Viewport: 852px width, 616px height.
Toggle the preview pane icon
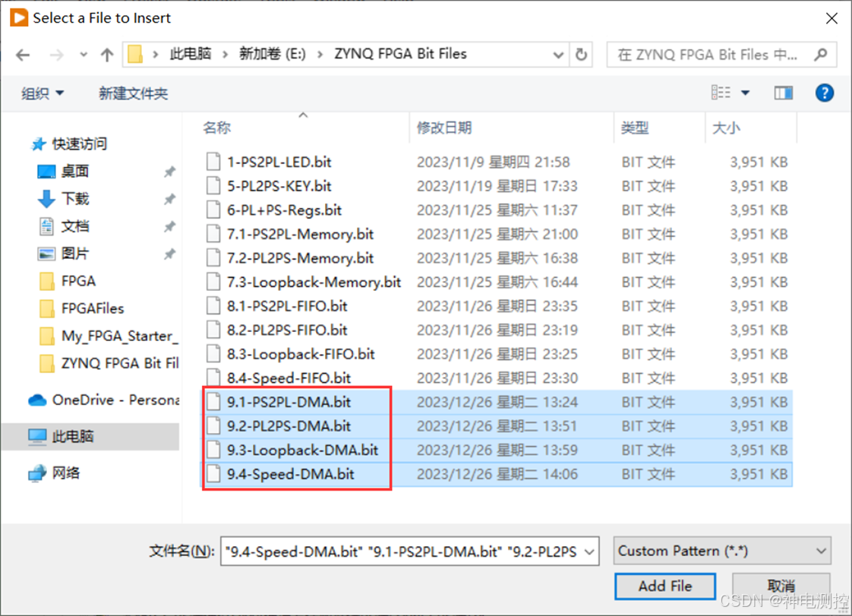(783, 93)
